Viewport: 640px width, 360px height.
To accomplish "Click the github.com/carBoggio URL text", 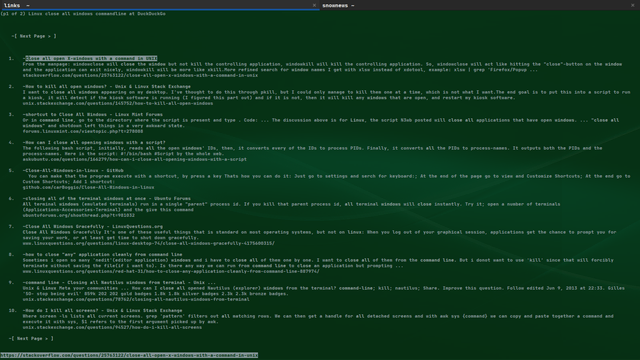I will click(89, 187).
